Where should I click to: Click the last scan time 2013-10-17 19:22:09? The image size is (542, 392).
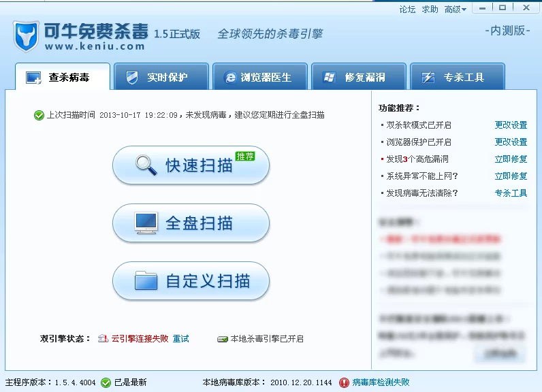(x=139, y=115)
